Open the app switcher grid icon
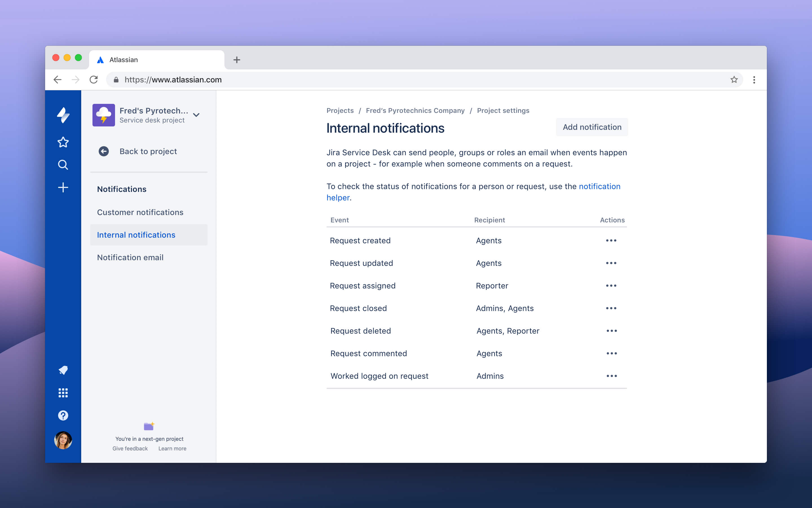The height and width of the screenshot is (508, 812). [63, 393]
